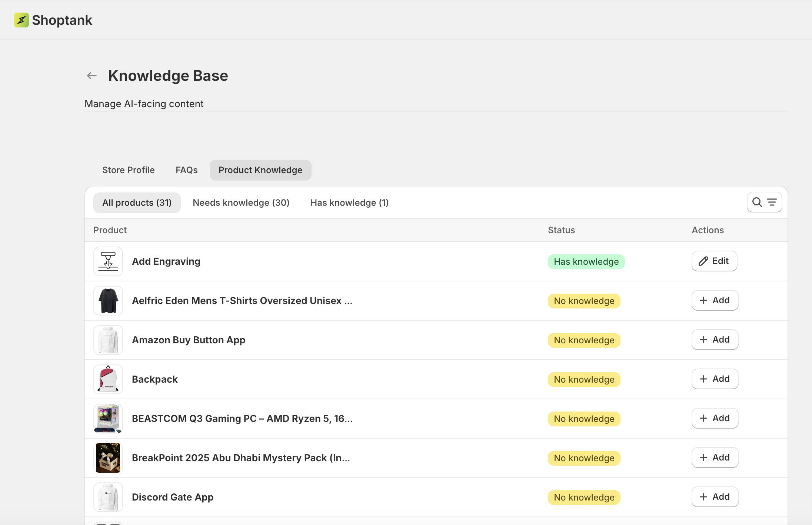Show Has knowledge (1) products

(x=349, y=203)
